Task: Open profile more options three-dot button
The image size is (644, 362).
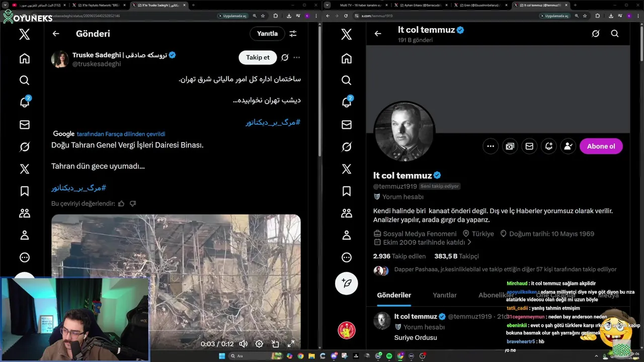Action: [491, 146]
